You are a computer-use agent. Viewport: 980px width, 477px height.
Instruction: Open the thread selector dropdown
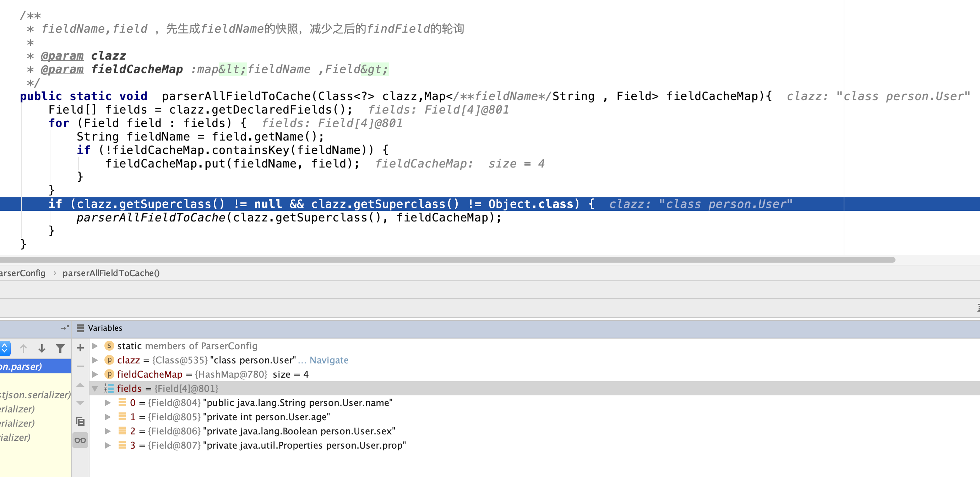pyautogui.click(x=5, y=348)
